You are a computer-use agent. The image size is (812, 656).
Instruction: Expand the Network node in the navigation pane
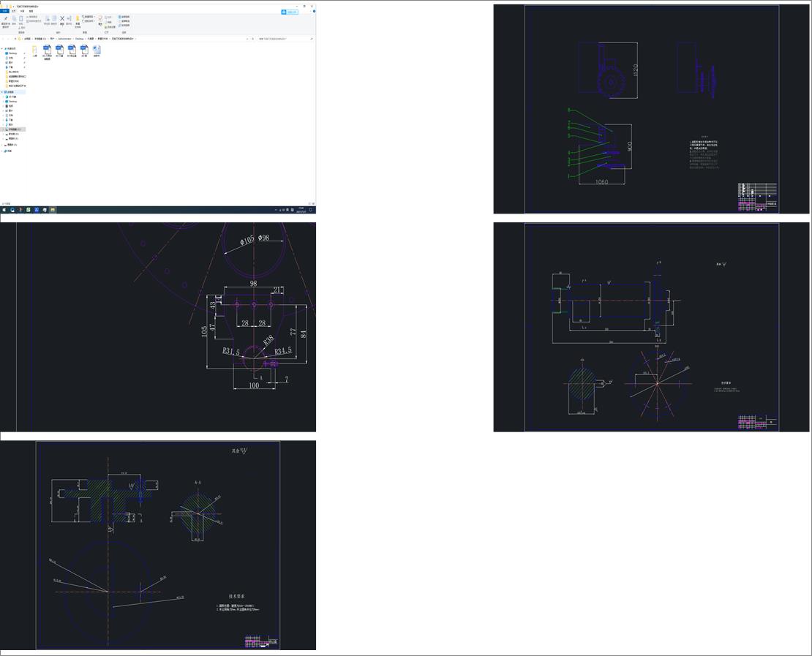tap(2, 151)
